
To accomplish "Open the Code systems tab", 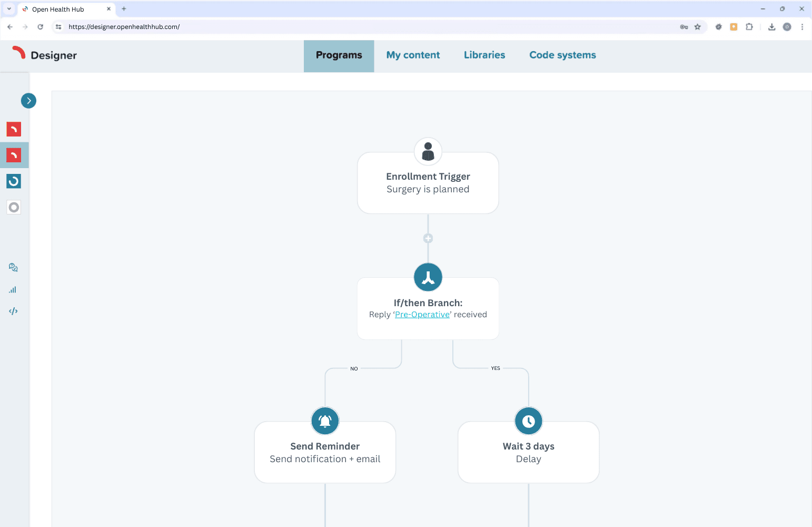I will (562, 55).
